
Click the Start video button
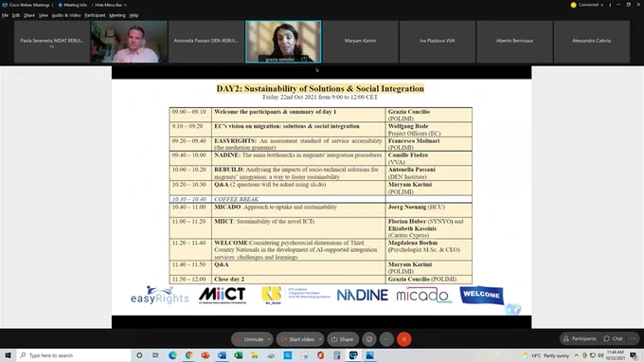point(297,339)
